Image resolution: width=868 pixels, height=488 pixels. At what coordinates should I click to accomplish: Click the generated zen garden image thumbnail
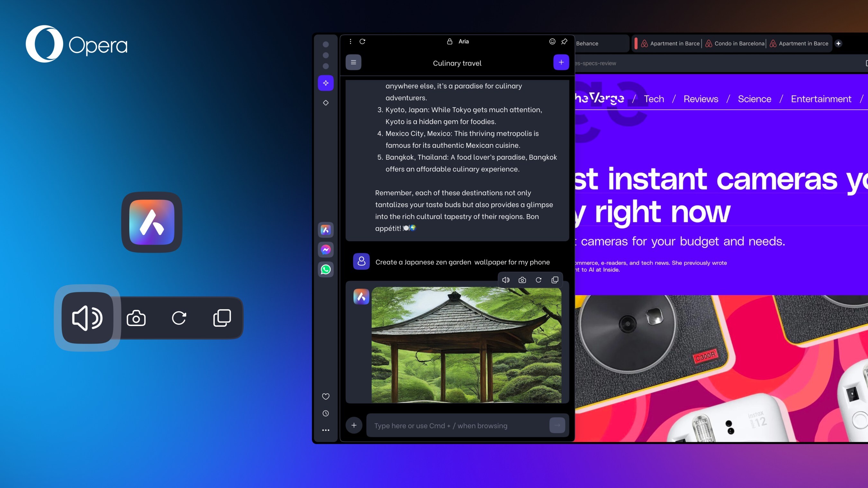click(x=467, y=345)
